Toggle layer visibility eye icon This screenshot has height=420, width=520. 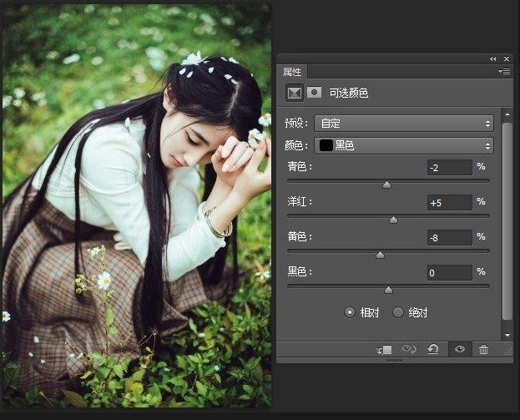[459, 350]
